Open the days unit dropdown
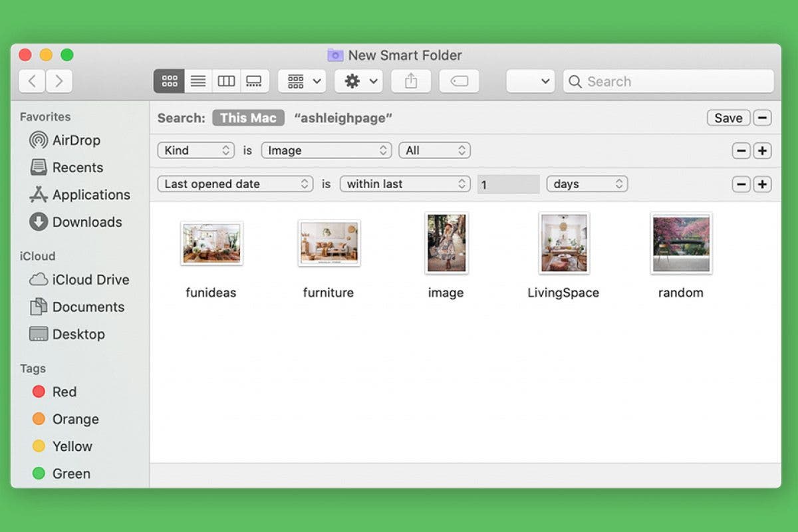Image resolution: width=798 pixels, height=532 pixels. click(x=587, y=184)
